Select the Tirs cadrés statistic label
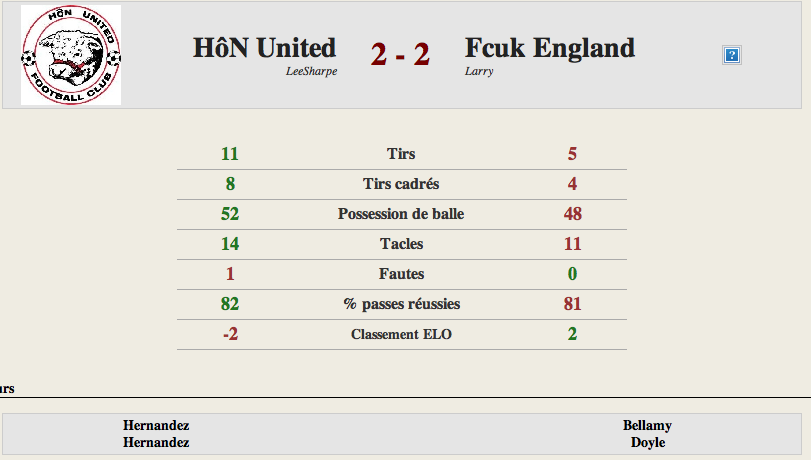 (401, 184)
